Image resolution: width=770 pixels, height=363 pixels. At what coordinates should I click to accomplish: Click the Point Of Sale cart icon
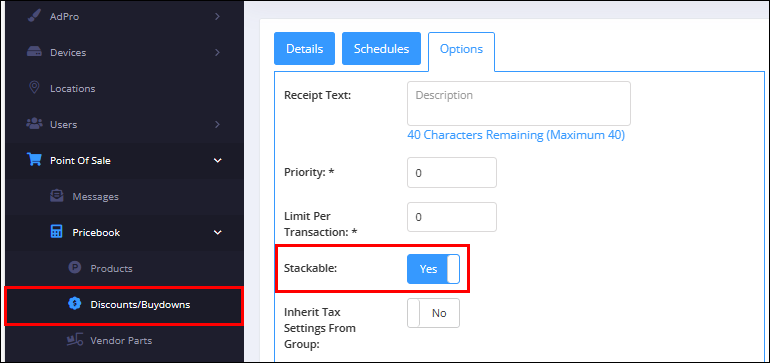tap(34, 160)
